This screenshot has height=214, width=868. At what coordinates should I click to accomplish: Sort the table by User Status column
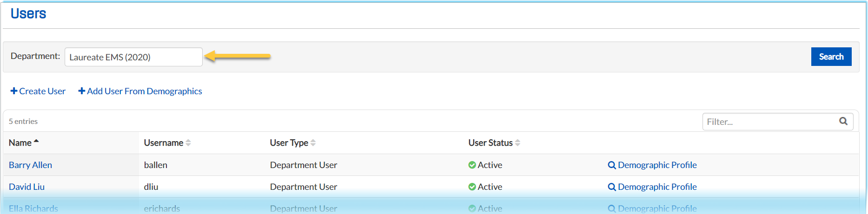494,143
